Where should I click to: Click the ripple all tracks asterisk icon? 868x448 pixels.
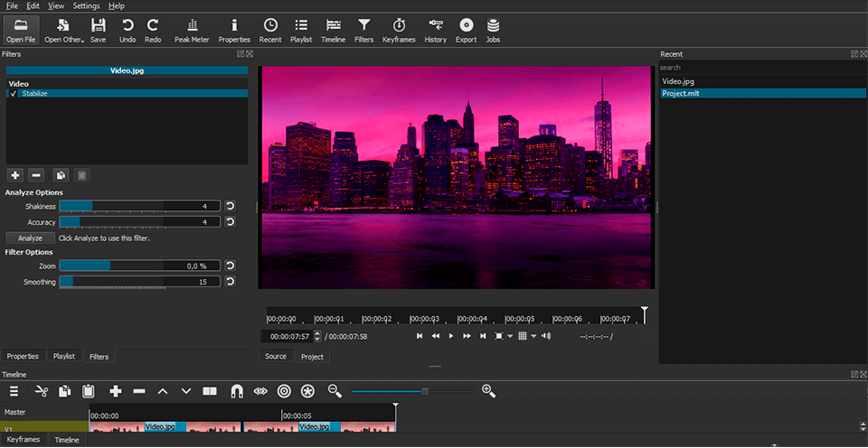point(308,391)
